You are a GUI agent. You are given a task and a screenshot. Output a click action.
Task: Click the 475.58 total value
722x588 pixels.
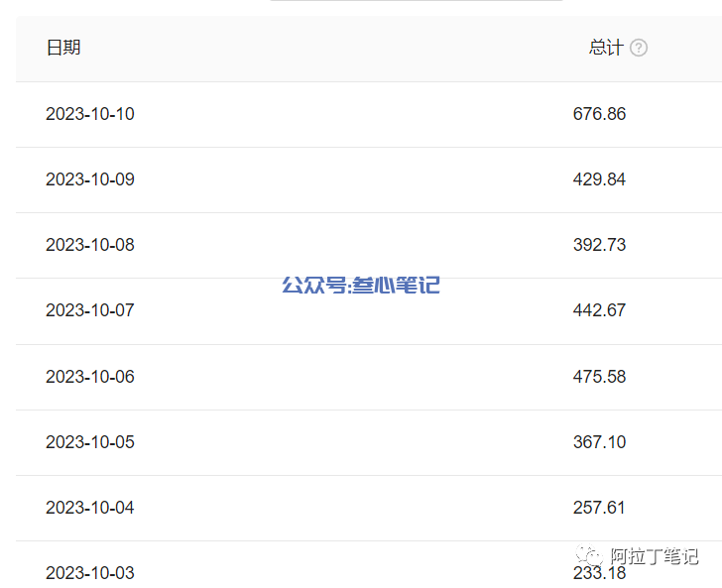pos(599,377)
